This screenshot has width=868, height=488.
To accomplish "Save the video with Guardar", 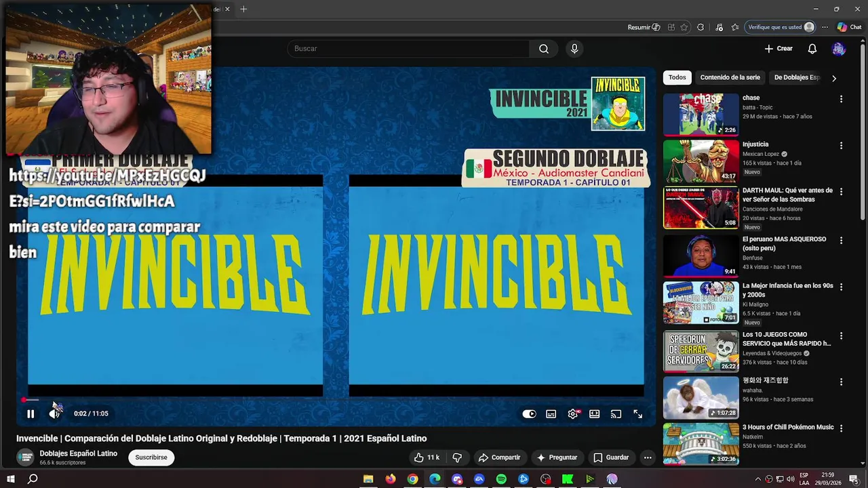I will click(x=611, y=457).
